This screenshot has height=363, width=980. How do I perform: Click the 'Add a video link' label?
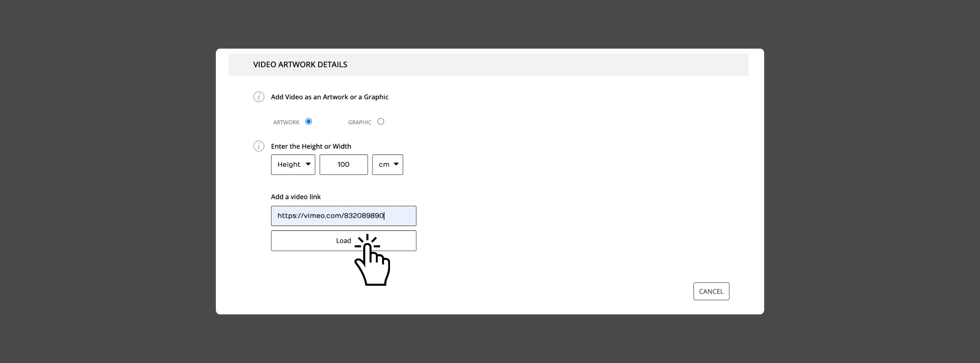296,197
